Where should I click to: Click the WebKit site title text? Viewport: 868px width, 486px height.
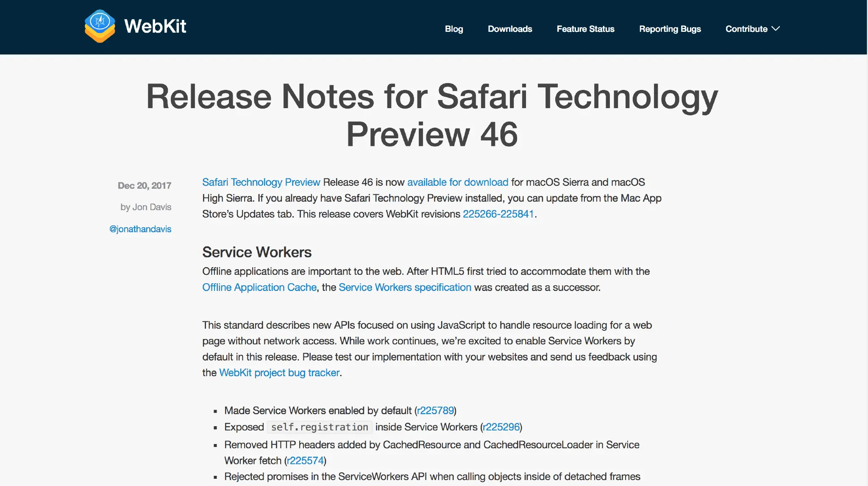[x=155, y=26]
